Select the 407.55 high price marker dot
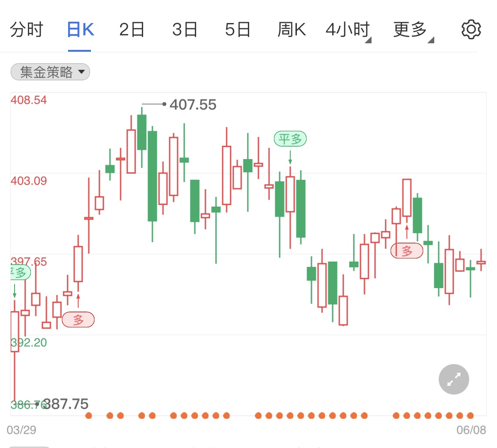This screenshot has height=448, width=497. coord(164,104)
